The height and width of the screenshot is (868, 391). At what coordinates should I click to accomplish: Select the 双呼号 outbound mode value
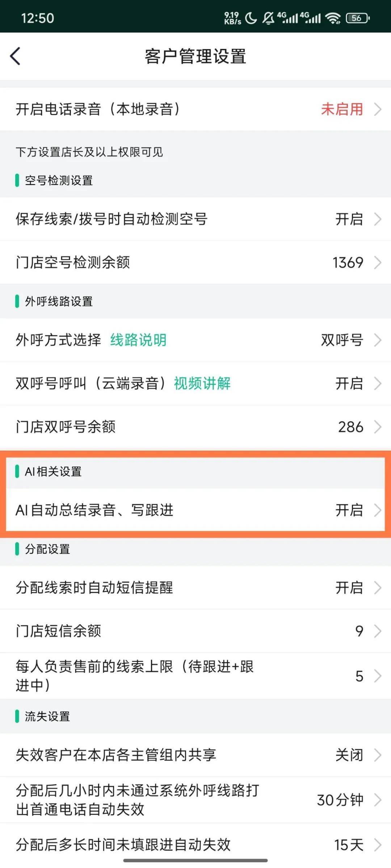(342, 340)
